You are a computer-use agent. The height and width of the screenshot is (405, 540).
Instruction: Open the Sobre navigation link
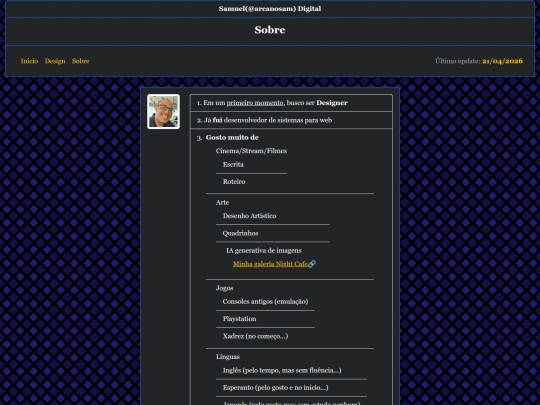click(x=81, y=61)
